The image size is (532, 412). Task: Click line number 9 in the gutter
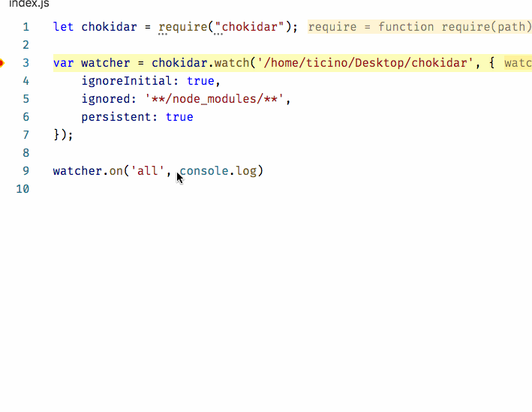click(26, 170)
